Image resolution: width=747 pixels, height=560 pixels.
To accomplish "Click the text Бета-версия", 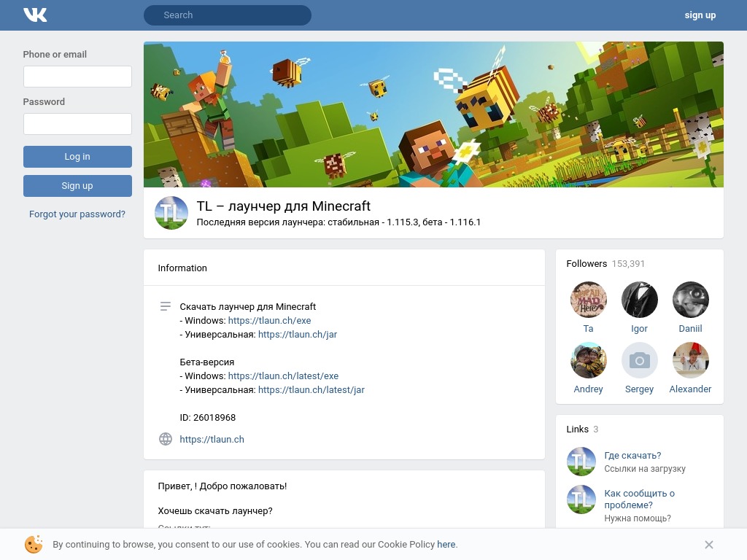I will (x=206, y=362).
